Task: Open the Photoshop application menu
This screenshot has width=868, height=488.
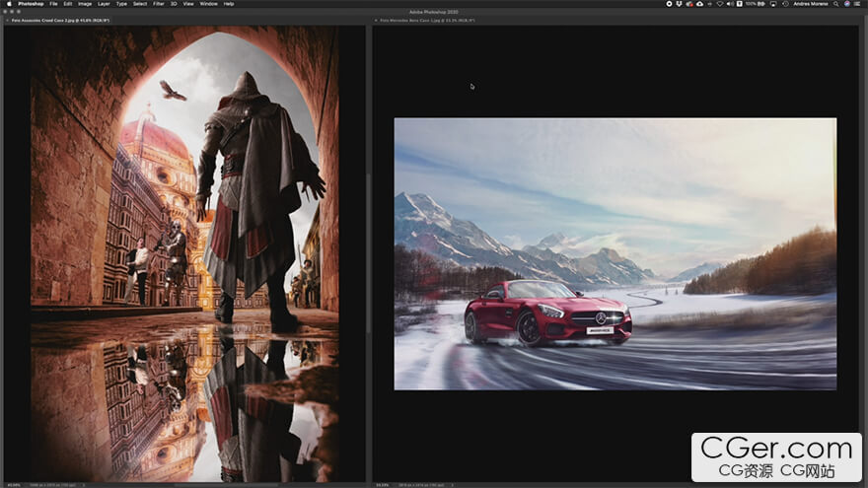Action: coord(31,4)
